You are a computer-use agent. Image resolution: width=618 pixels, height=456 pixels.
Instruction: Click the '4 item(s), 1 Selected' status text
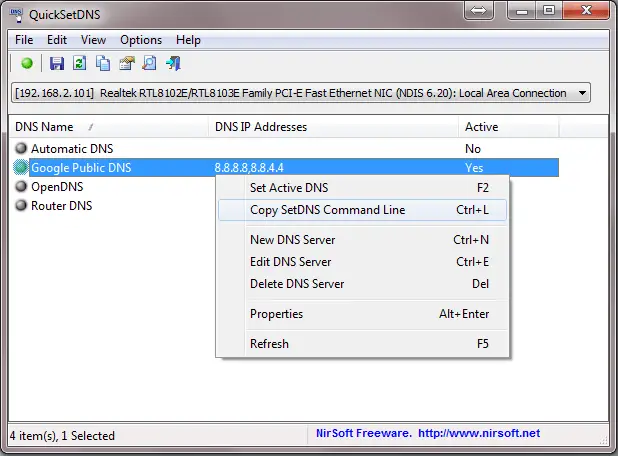[x=62, y=436]
